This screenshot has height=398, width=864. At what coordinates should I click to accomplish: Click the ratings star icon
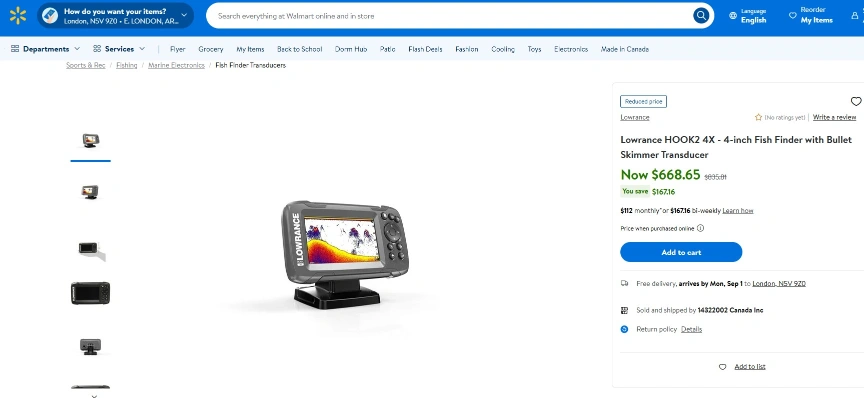click(x=758, y=117)
